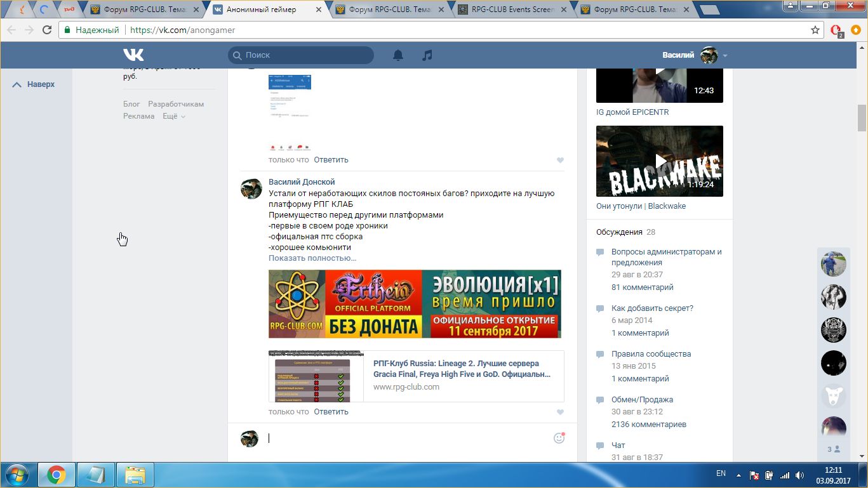Click the volume speaker tray icon
868x488 pixels.
[x=800, y=475]
